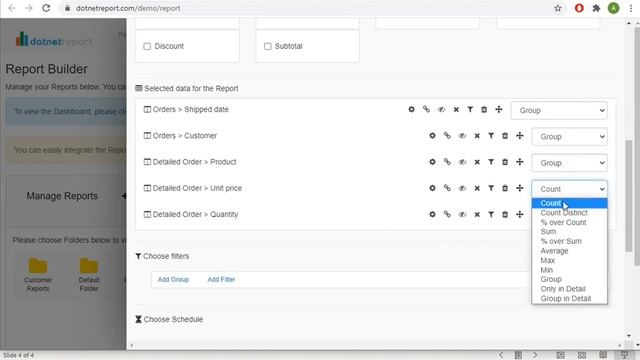Toggle hide-eye icon on Shipped date row

click(x=441, y=109)
